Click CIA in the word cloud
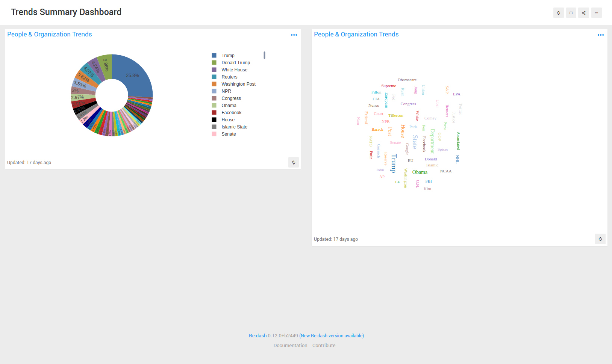 point(376,99)
